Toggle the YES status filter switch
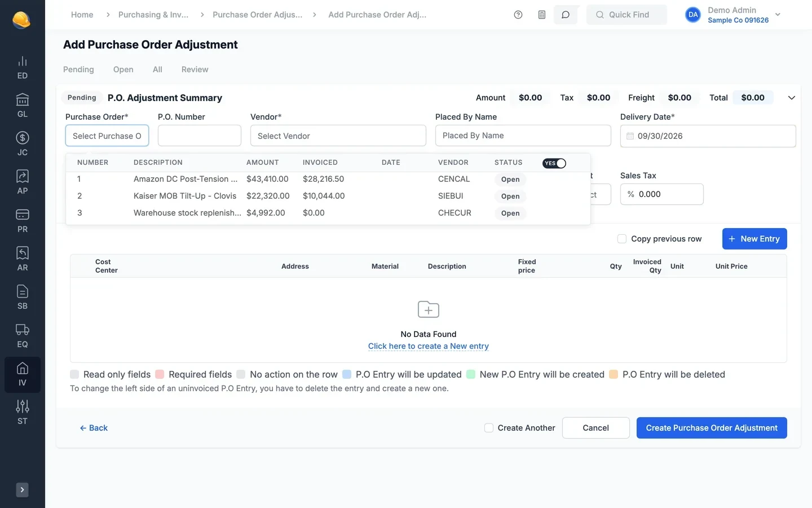The height and width of the screenshot is (508, 812). (554, 163)
